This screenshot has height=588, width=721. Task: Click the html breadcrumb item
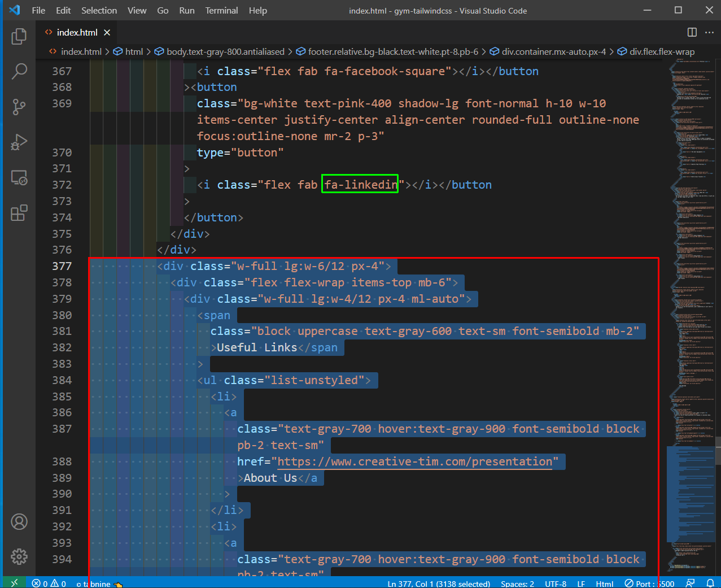[134, 51]
